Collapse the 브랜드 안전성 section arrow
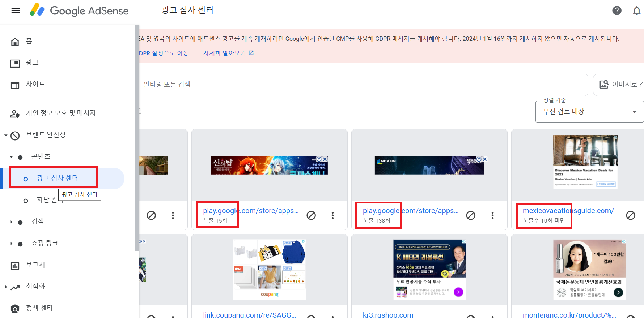Screen dimensions: 644x318 (6, 135)
